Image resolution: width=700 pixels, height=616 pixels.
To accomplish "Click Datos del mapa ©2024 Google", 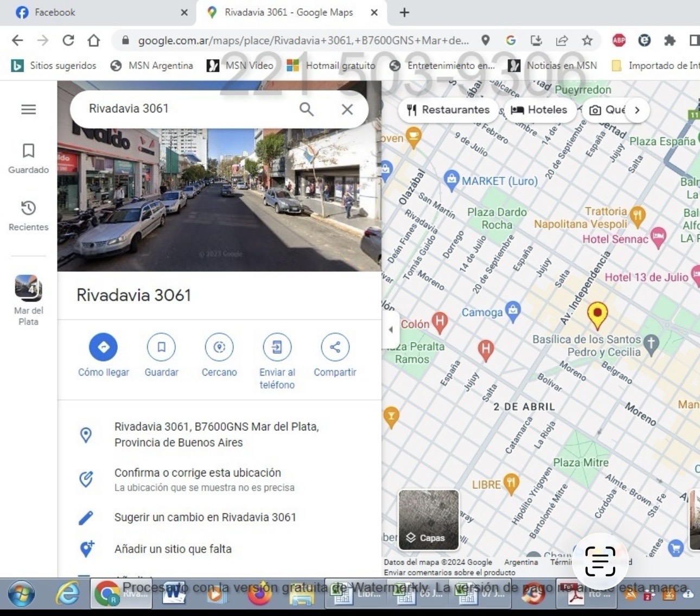I will pyautogui.click(x=438, y=562).
